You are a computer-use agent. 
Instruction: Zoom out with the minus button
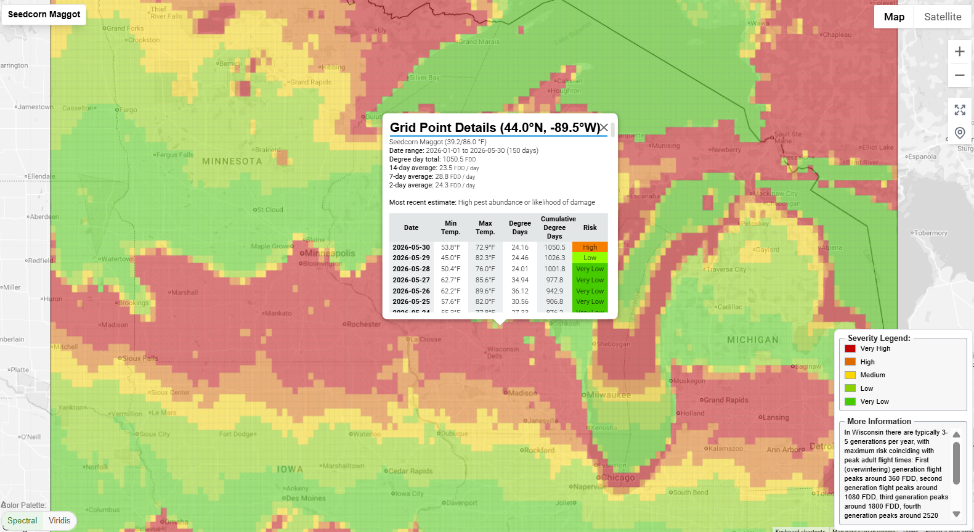tap(959, 75)
